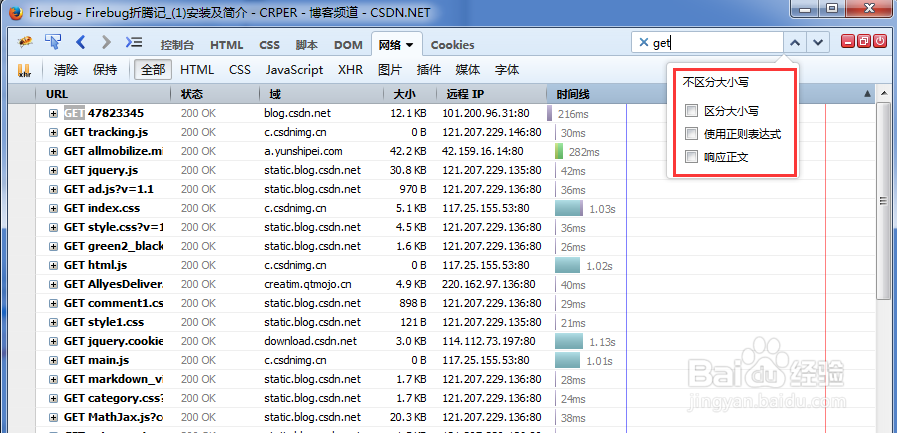Switch to the 脚本 tab
897x433 pixels.
pos(307,45)
